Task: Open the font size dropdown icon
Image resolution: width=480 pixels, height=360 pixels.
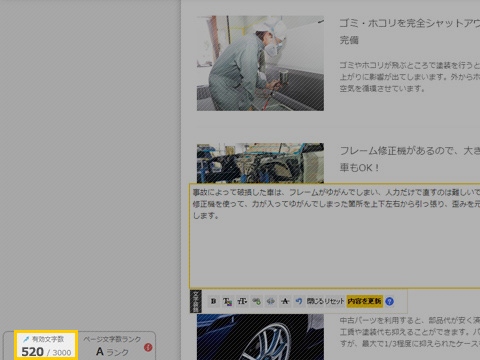Action: [x=242, y=301]
